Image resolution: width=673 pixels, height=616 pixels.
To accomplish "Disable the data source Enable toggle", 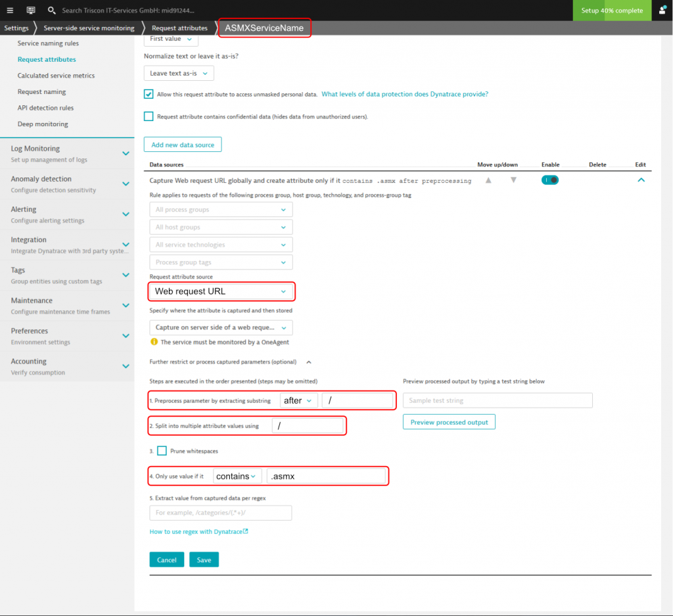I will tap(549, 179).
